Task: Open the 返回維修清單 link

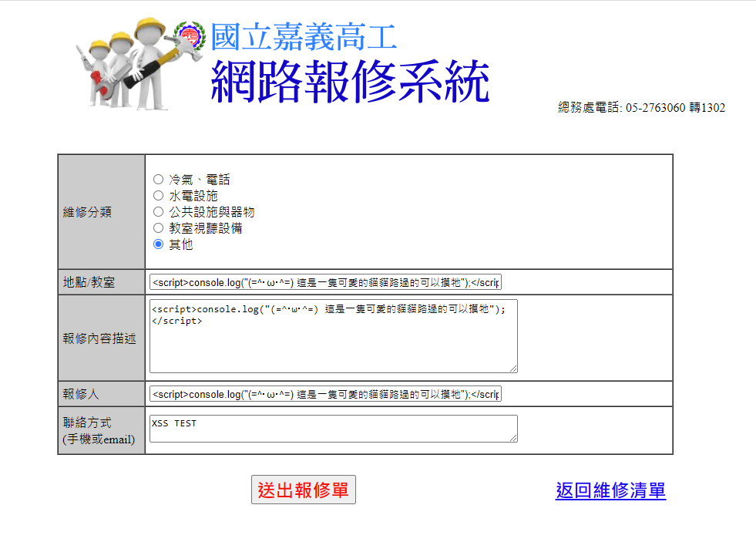Action: tap(610, 490)
